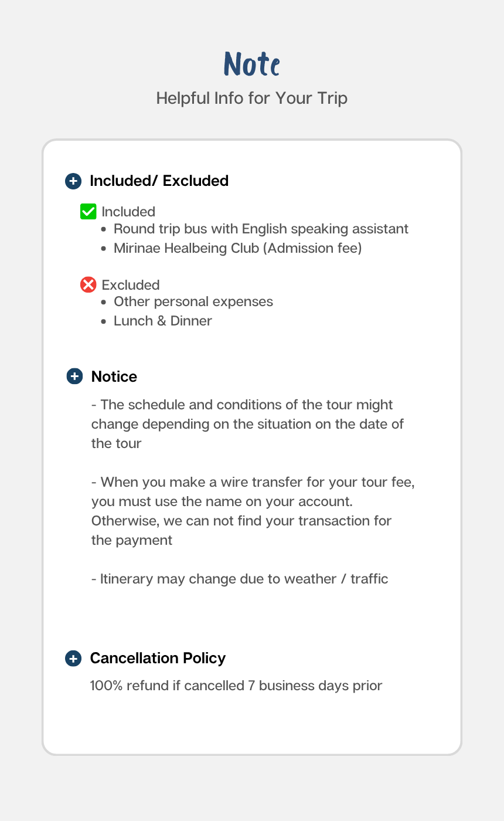The height and width of the screenshot is (821, 504).
Task: Collapse the Notice section heading
Action: (x=114, y=376)
